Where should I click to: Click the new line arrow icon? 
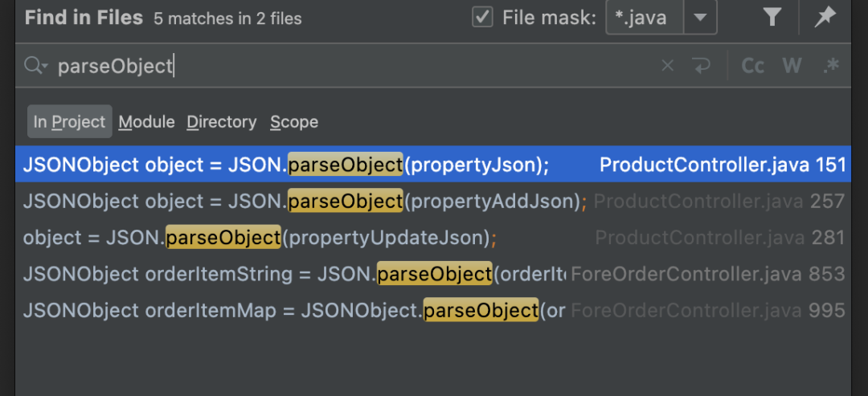(702, 66)
